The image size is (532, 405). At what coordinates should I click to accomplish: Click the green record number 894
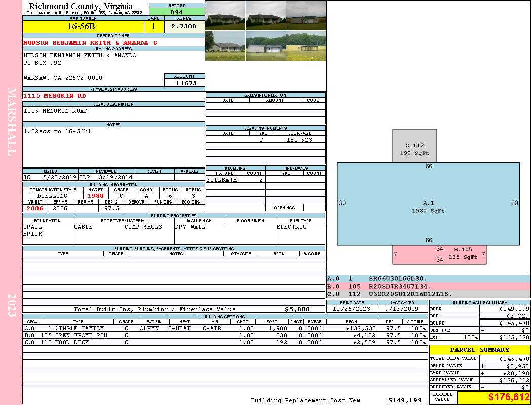point(177,12)
